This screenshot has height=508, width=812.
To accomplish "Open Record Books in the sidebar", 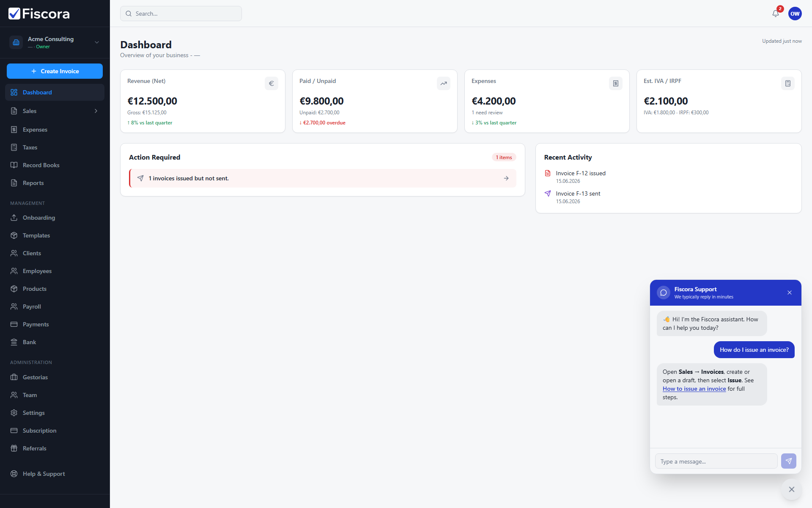I will (55, 165).
